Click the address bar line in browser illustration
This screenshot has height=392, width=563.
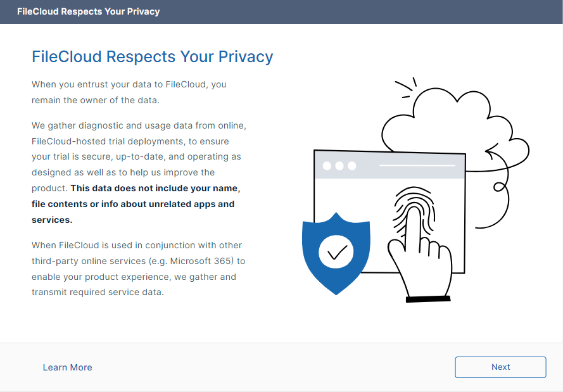point(417,166)
